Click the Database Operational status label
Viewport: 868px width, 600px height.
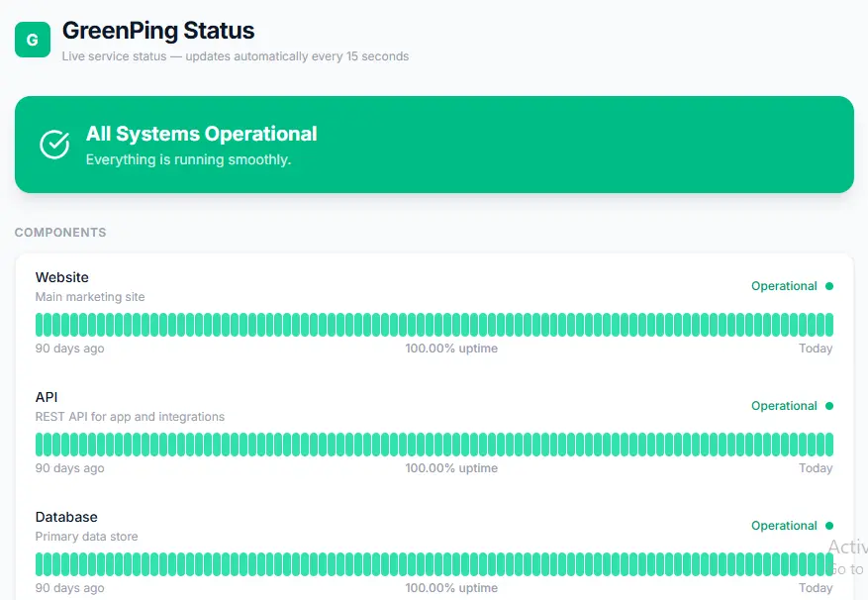(x=784, y=526)
